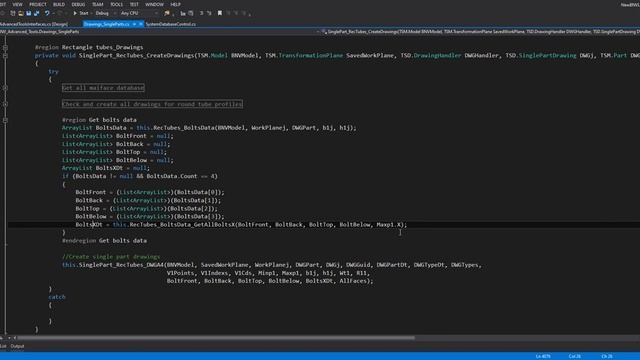Screen dimensions: 640x360
Task: Open the BUILD menu
Action: point(59,4)
